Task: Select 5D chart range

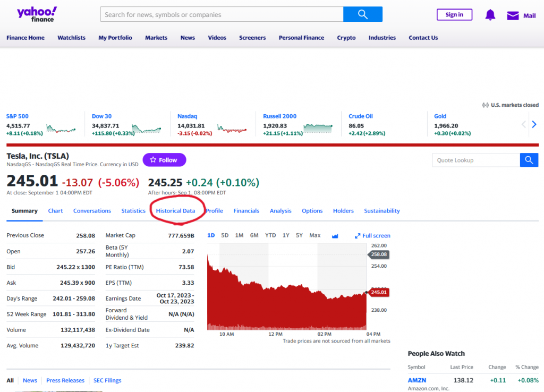Action: tap(225, 235)
